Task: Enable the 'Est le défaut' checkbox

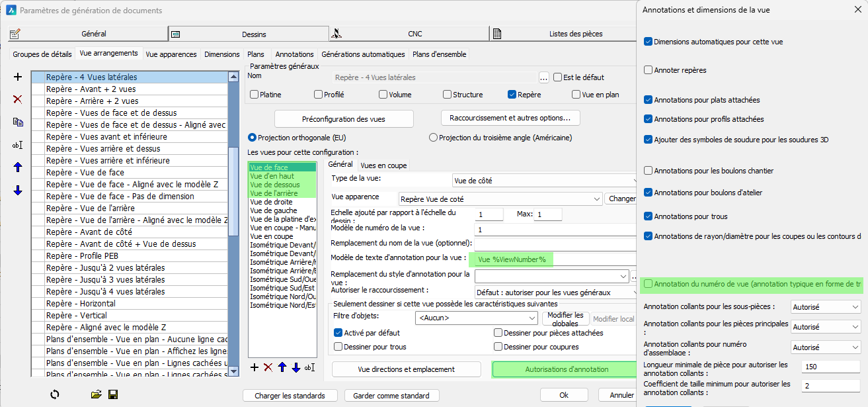Action: pyautogui.click(x=557, y=77)
